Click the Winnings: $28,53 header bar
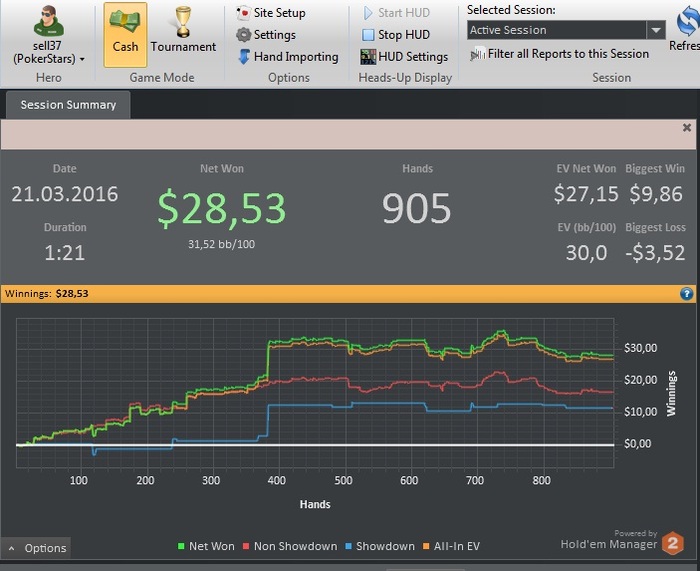This screenshot has width=700, height=571. [348, 294]
